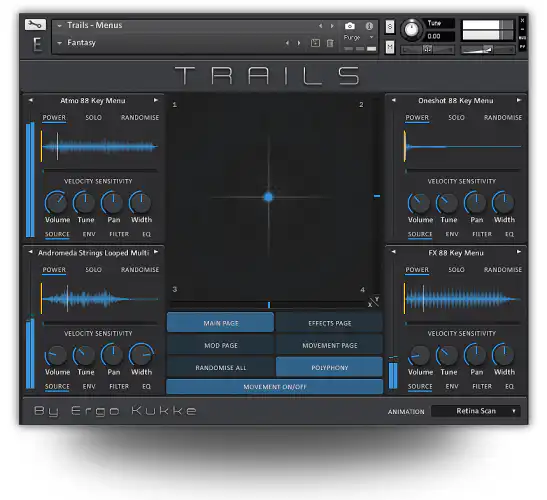
Task: Toggle POWER on the Andromeda Strings layer
Action: coord(54,270)
